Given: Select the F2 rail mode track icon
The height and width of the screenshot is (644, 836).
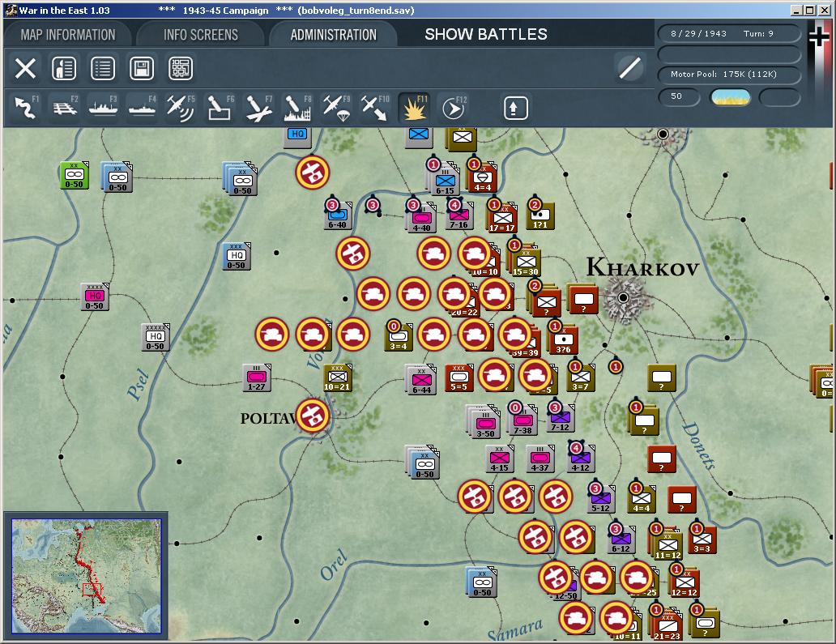Looking at the screenshot, I should click(65, 107).
